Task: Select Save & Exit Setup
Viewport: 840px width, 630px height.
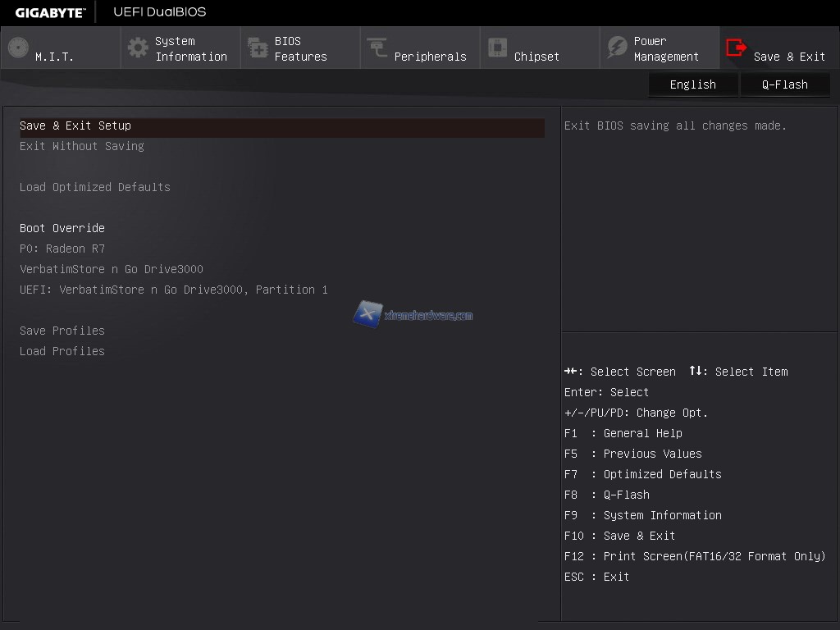Action: (75, 126)
